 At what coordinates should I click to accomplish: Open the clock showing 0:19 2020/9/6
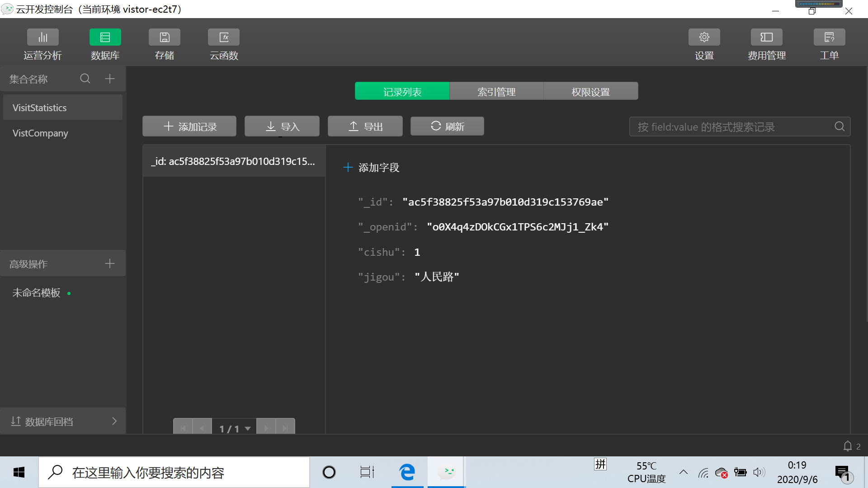[x=797, y=473]
